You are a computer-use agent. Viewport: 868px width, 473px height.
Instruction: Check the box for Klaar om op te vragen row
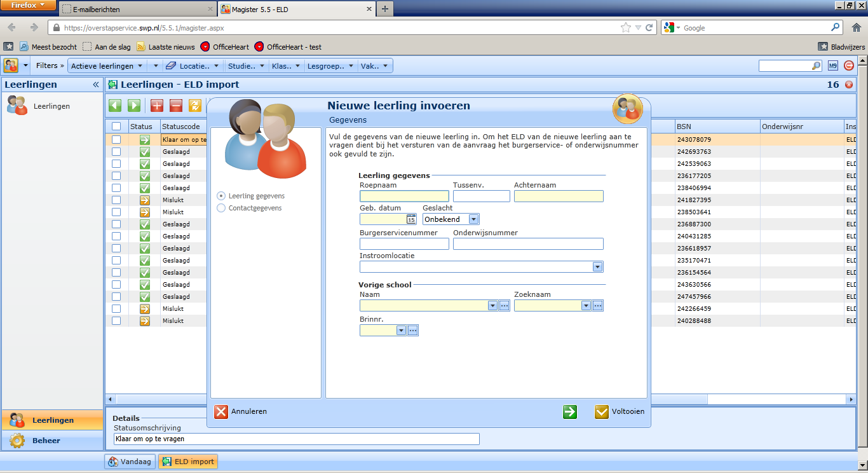click(116, 140)
